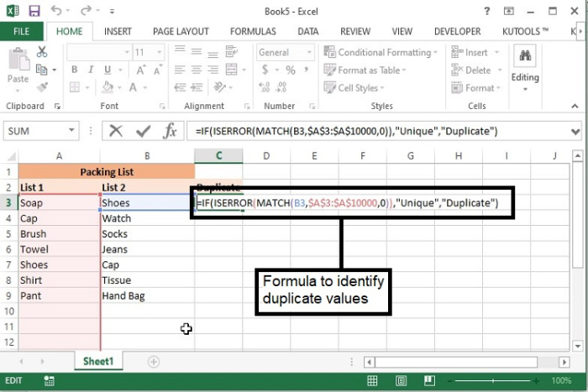The height and width of the screenshot is (392, 588).
Task: Switch to the Sheet1 tab
Action: coord(97,362)
